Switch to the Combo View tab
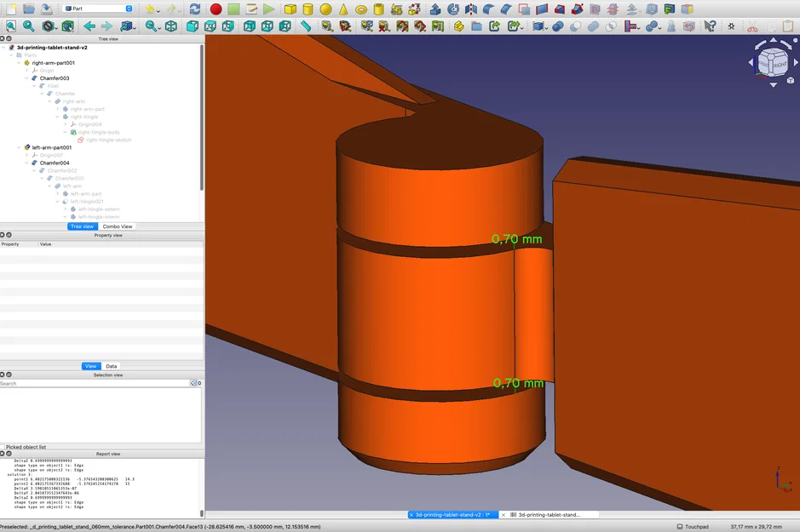 (x=117, y=226)
